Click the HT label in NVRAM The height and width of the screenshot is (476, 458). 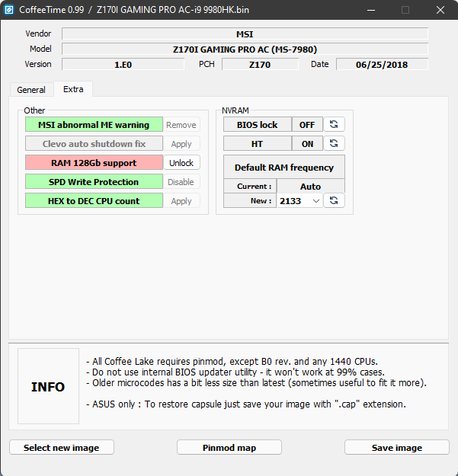[258, 143]
